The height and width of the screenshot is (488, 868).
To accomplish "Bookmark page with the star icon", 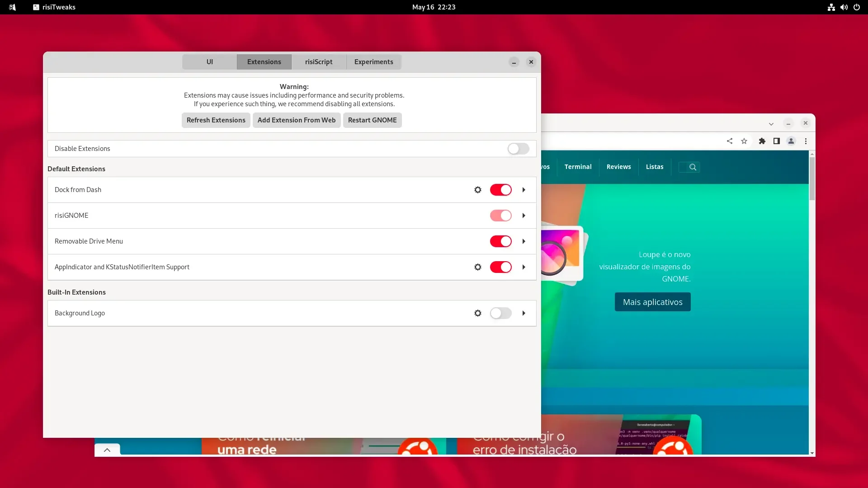I will pos(744,141).
